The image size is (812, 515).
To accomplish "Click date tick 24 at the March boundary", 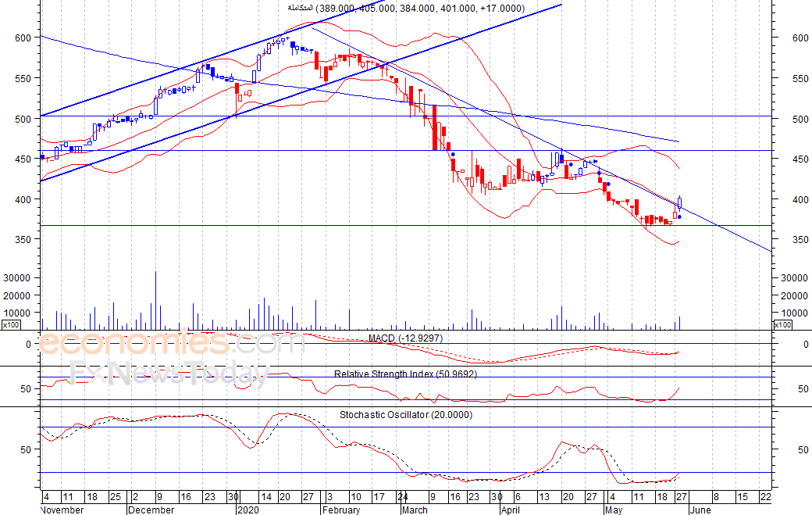I will coord(402,497).
